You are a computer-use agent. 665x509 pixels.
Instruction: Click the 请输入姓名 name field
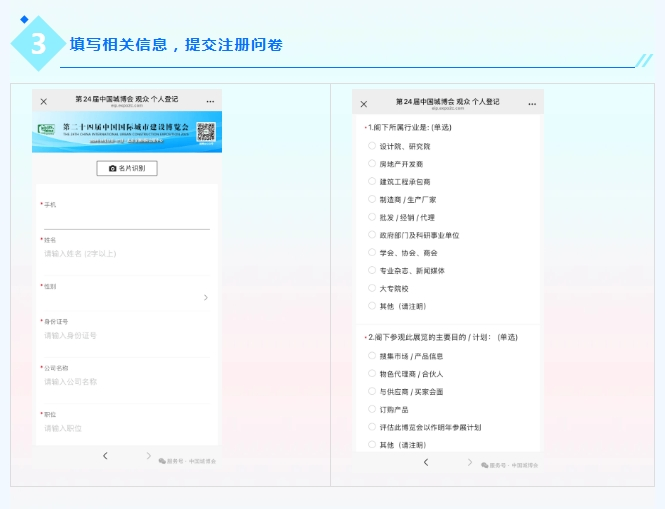pos(127,254)
